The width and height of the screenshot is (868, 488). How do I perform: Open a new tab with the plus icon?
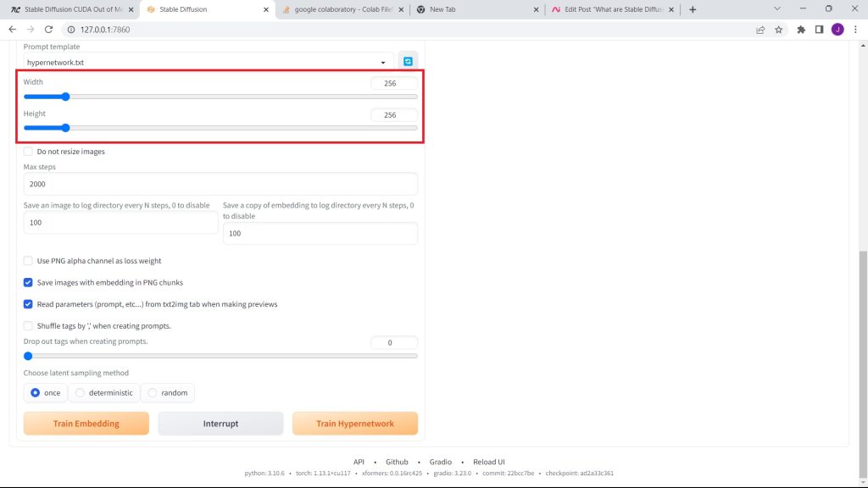[x=693, y=9]
